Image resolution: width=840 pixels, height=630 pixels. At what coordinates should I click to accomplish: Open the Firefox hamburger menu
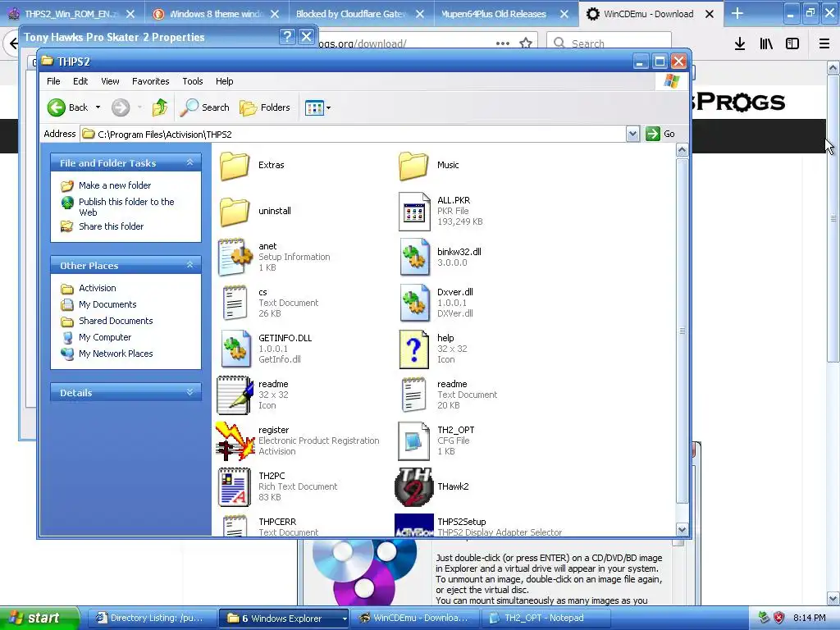824,43
